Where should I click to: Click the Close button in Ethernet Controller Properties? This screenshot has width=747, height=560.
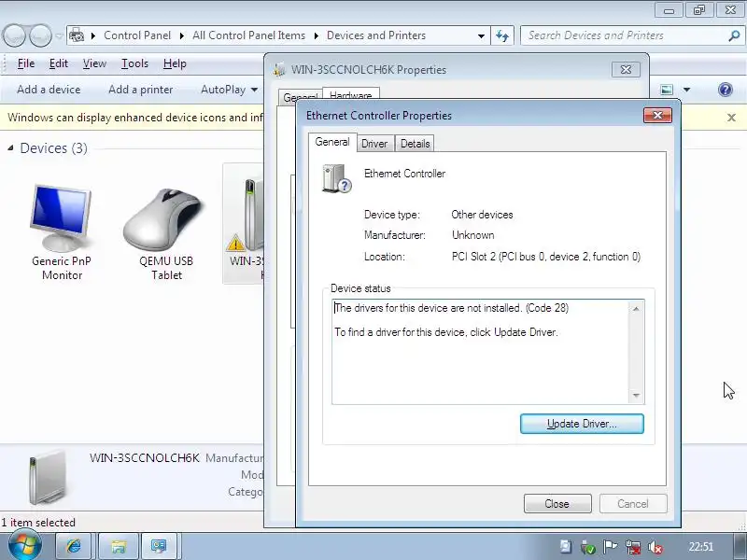(x=557, y=504)
